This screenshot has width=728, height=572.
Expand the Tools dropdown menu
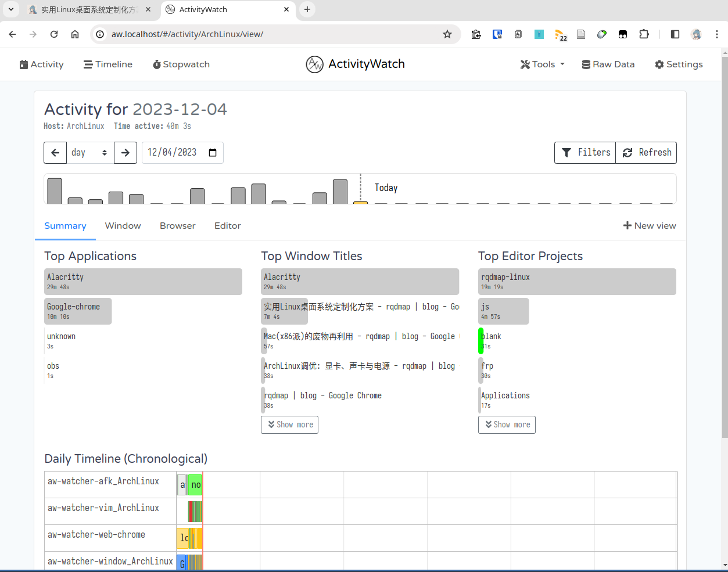[542, 64]
